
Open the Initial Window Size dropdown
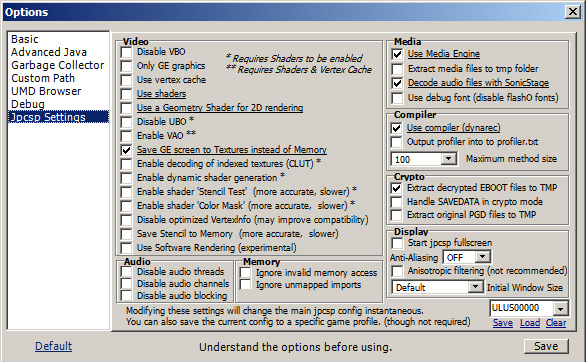pyautogui.click(x=475, y=287)
